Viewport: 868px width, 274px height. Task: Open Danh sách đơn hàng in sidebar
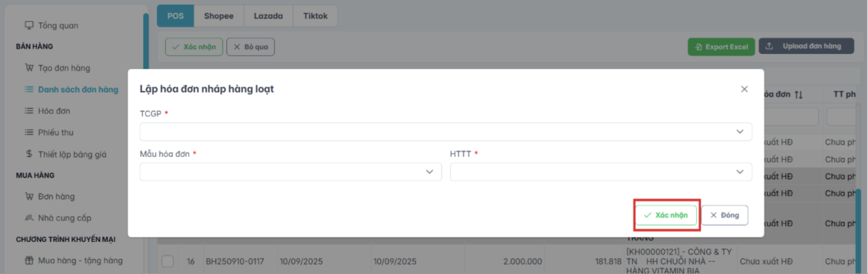point(78,89)
